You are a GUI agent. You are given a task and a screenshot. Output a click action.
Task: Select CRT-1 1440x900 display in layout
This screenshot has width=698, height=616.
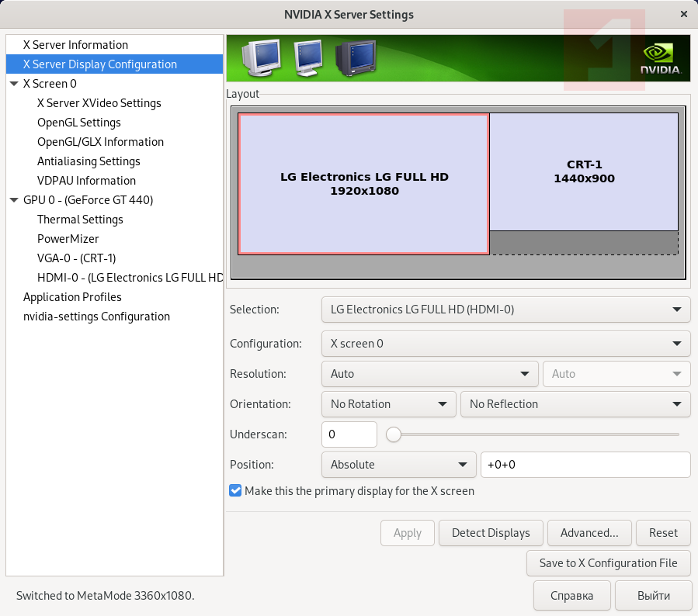coord(584,171)
